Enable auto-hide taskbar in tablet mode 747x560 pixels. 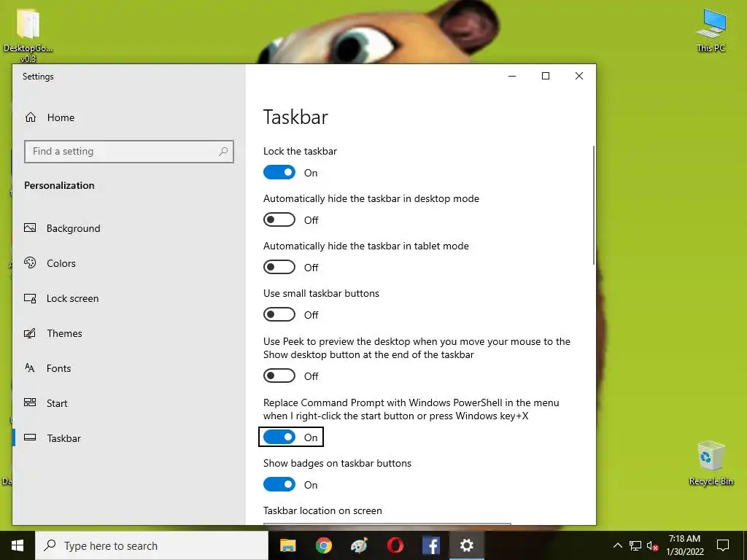pos(279,267)
